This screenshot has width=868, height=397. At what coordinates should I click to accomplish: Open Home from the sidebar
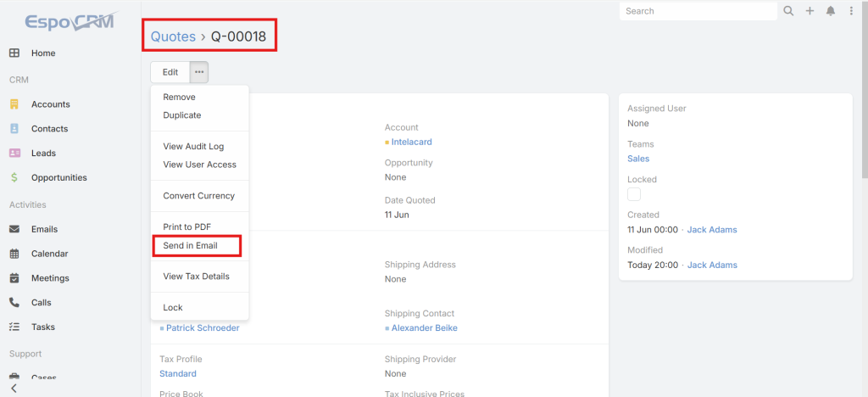[43, 53]
